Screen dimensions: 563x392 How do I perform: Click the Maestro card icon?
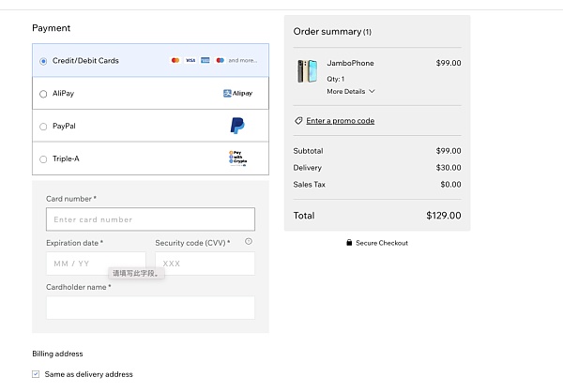(220, 60)
